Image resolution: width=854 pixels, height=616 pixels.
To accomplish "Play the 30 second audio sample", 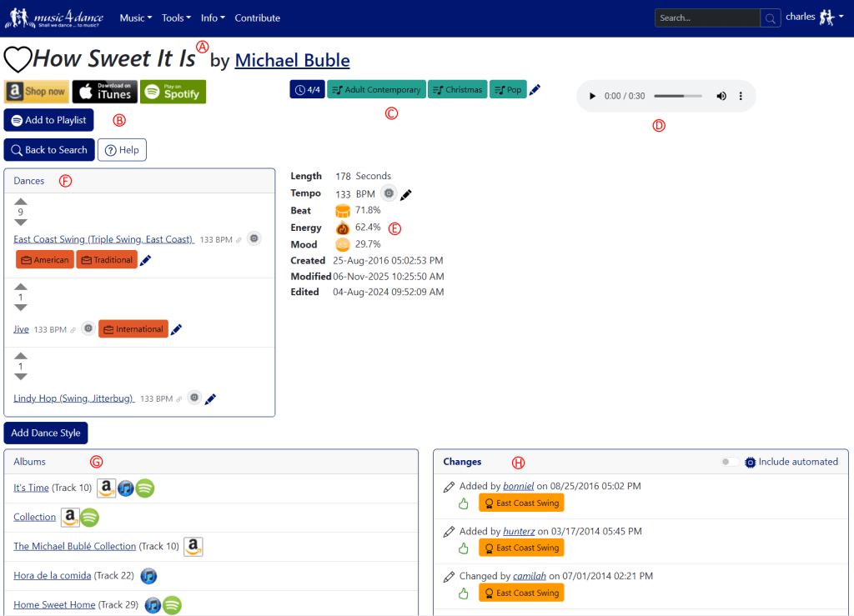I will (592, 96).
